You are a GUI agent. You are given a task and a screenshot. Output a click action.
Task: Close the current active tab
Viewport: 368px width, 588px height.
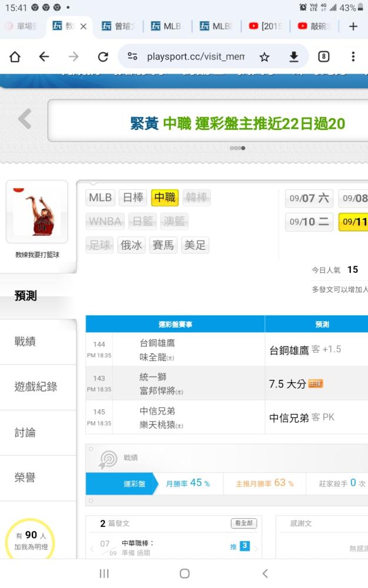tap(84, 26)
